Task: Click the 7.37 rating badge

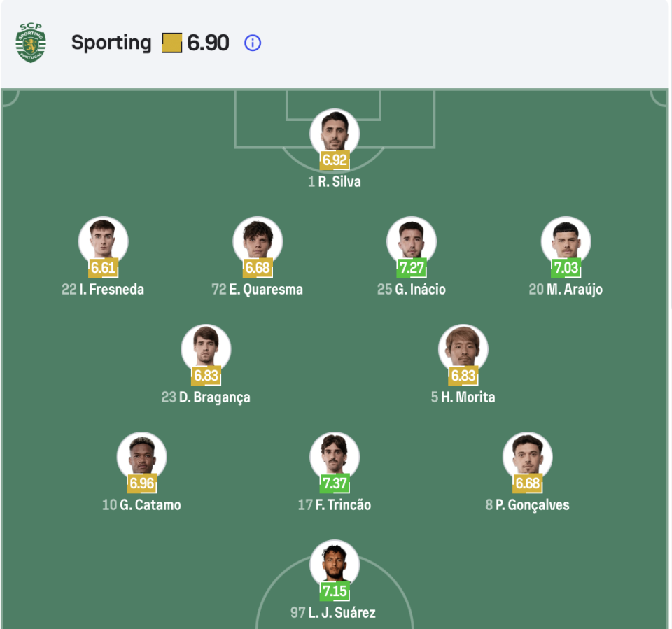Action: [335, 483]
